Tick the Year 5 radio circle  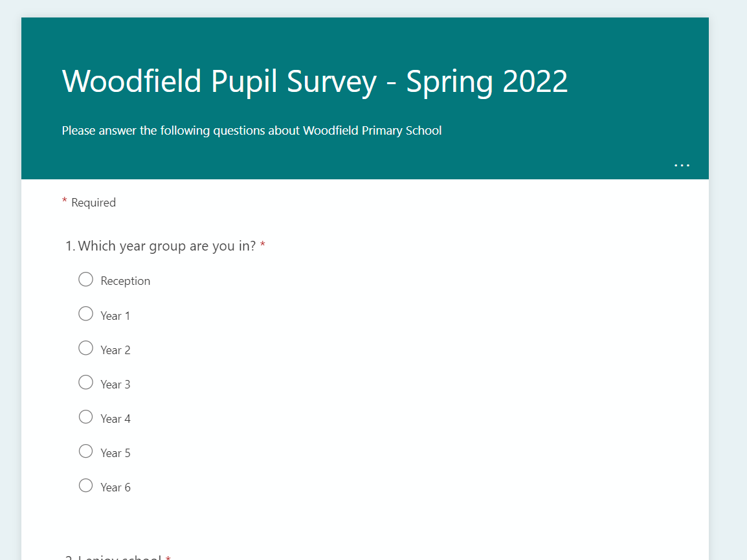click(85, 451)
